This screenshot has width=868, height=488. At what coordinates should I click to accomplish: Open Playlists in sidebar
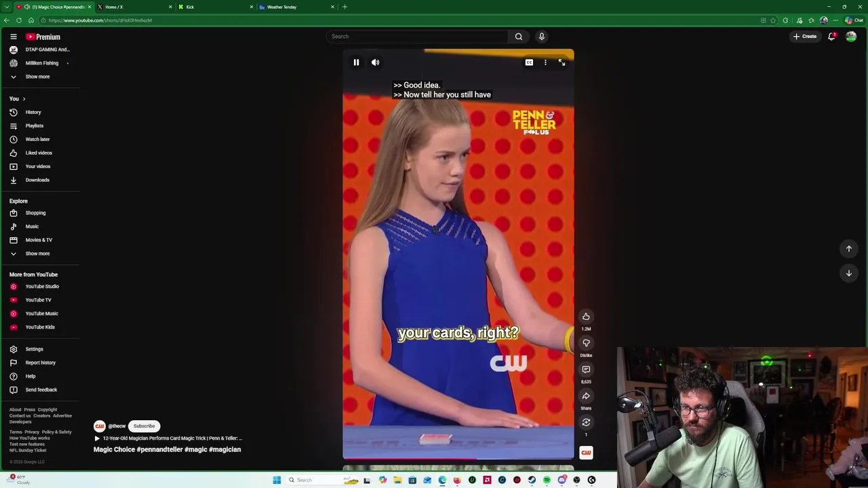tap(34, 126)
